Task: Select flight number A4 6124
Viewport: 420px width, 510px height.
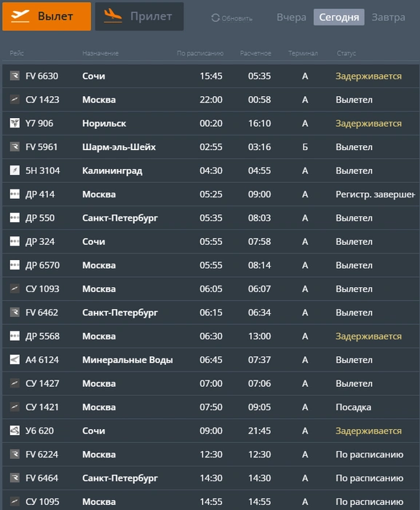Action: tap(42, 360)
